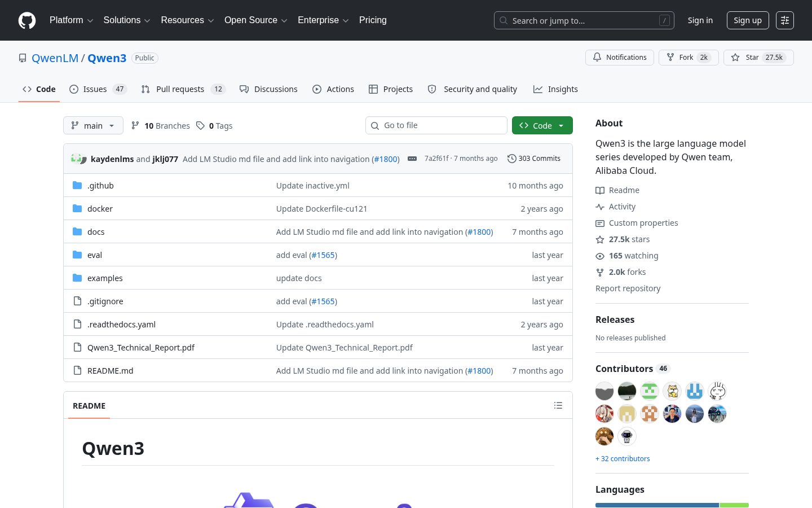Click the Releases heading link
Viewport: 812px width, 508px height.
[x=615, y=319]
